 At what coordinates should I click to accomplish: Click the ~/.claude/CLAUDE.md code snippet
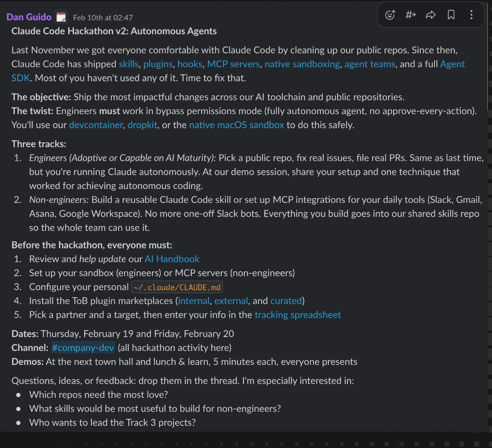pos(177,287)
